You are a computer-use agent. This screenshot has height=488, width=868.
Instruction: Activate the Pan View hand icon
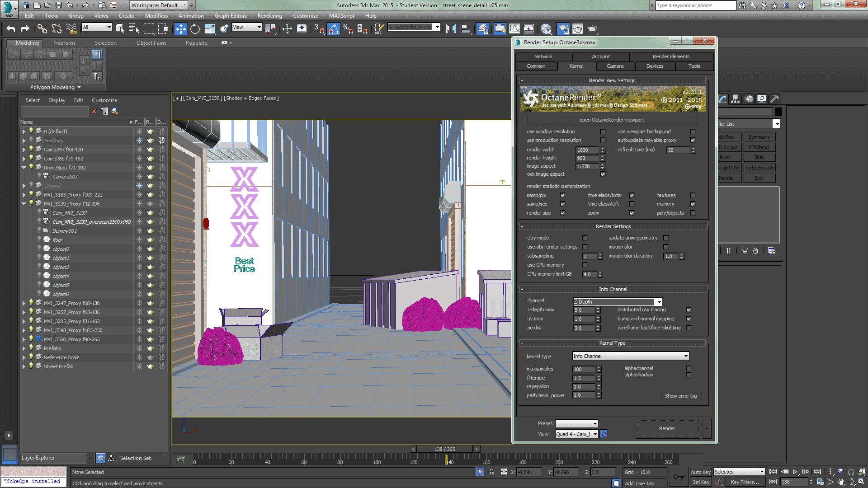[841, 482]
